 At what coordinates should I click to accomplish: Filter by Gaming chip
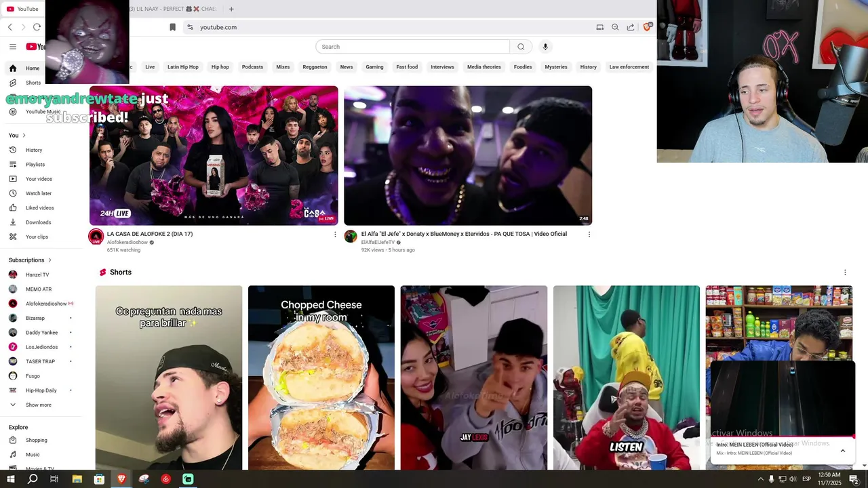(374, 67)
